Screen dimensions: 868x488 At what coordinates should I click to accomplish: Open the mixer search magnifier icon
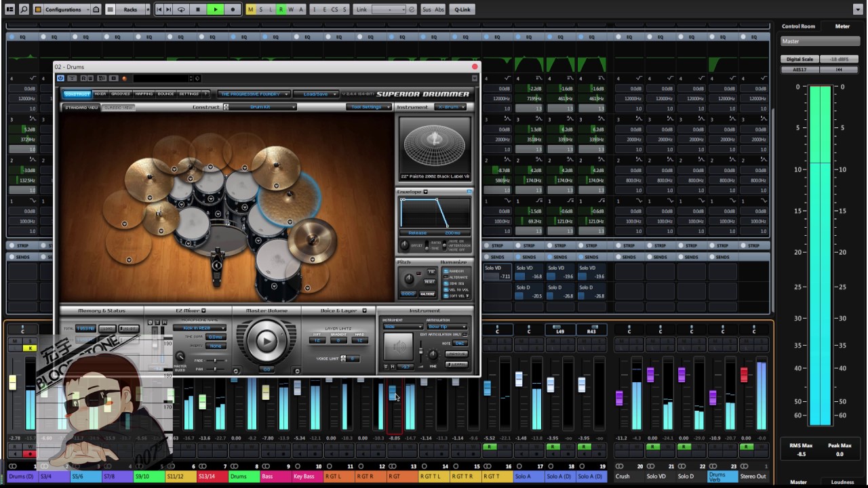23,9
